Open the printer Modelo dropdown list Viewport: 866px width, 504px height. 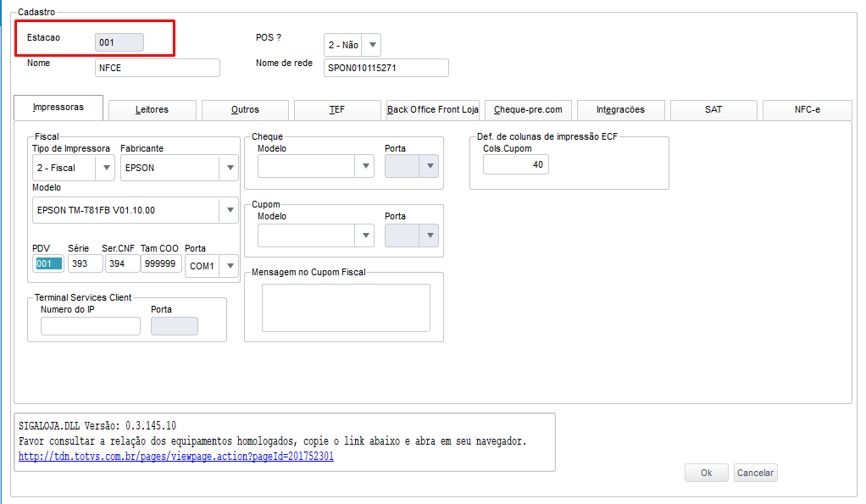(229, 210)
